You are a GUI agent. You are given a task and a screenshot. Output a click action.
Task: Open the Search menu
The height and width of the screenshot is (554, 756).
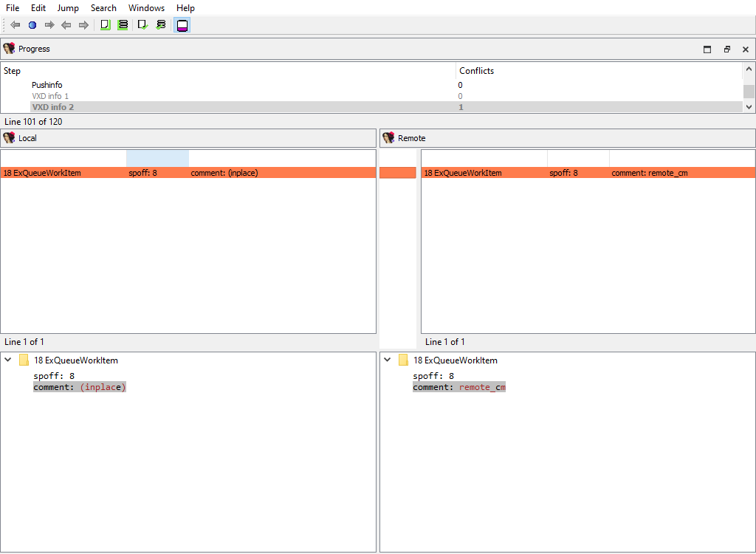click(103, 8)
